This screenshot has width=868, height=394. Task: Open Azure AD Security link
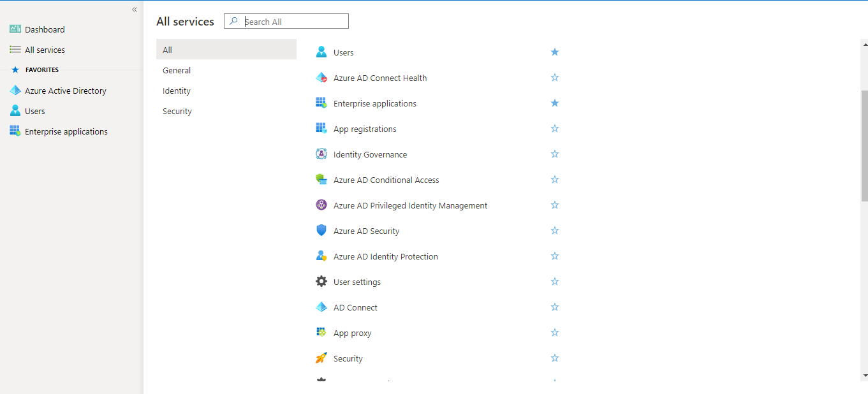[367, 231]
